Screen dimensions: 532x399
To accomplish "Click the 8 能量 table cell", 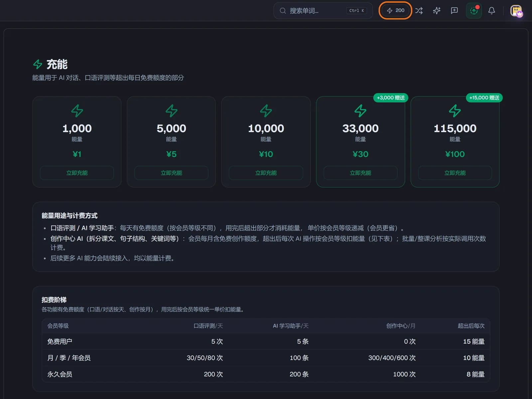I will (x=475, y=374).
